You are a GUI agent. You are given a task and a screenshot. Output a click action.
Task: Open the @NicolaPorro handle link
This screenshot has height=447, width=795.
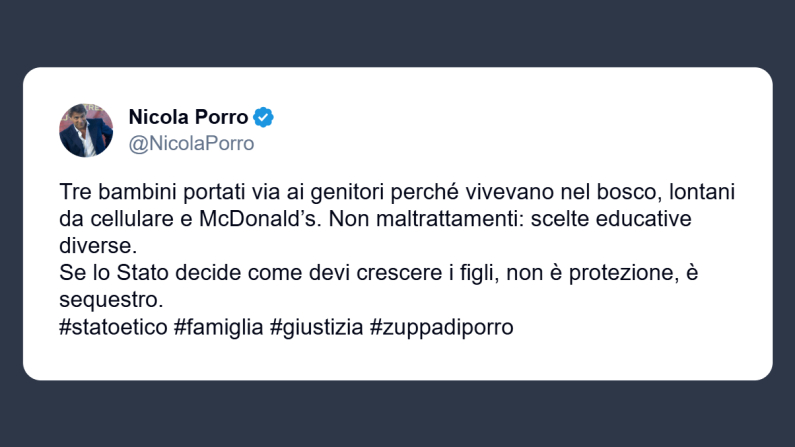tap(192, 144)
